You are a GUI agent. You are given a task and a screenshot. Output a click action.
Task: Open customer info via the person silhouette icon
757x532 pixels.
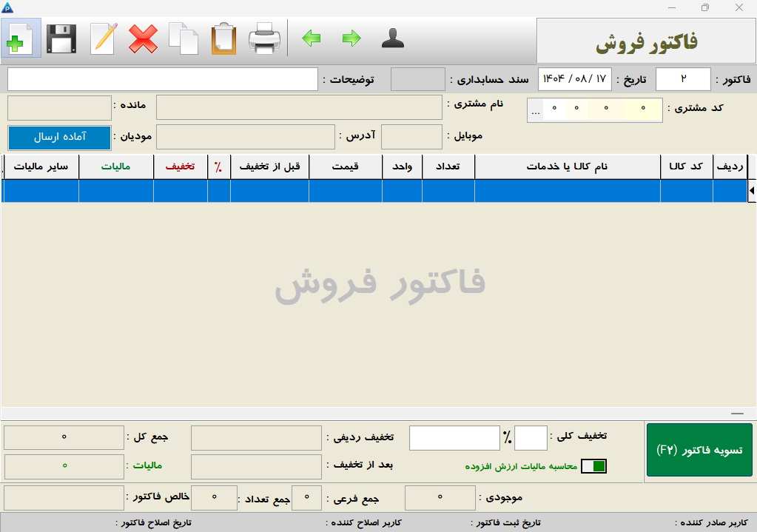[393, 38]
